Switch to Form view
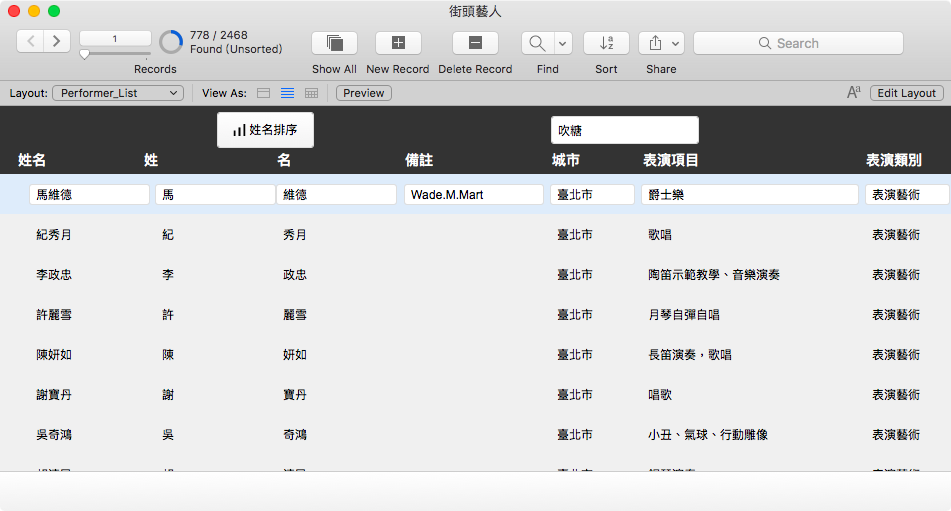Screen dimensions: 951x511 click(263, 93)
